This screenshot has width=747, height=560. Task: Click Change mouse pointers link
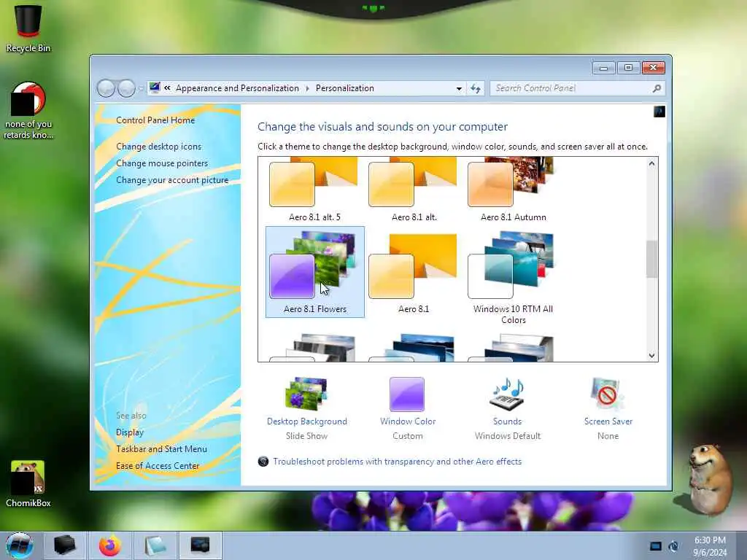162,163
